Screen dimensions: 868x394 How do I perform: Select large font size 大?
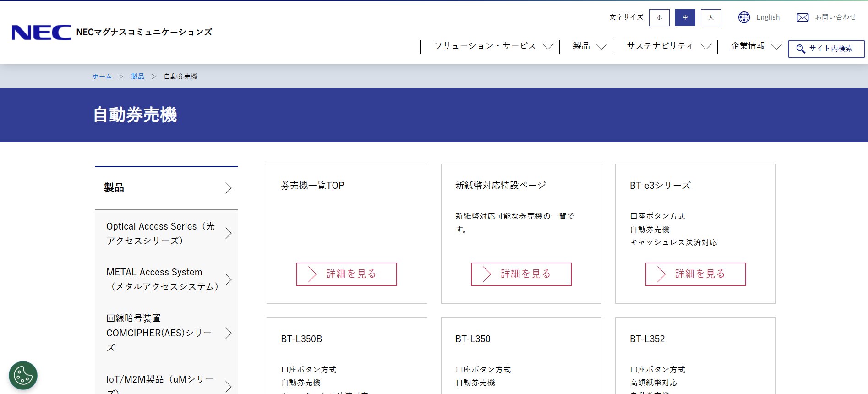(711, 17)
